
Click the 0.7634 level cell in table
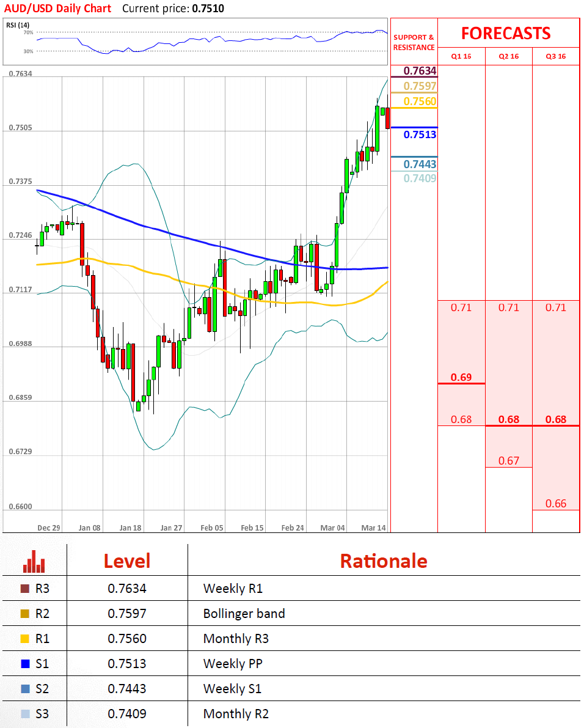[127, 589]
